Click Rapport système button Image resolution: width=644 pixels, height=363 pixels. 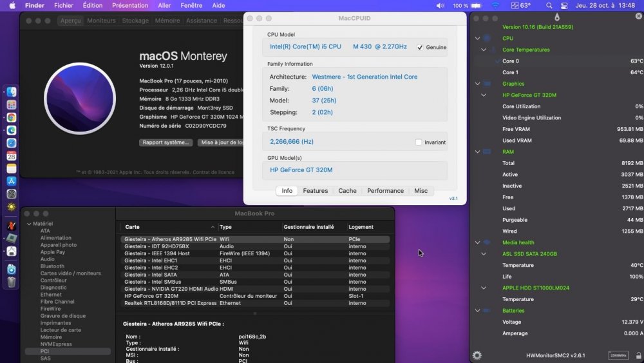pos(166,142)
